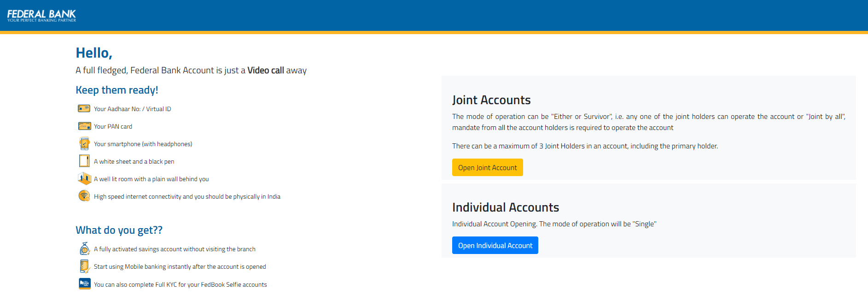
Task: Click the 'What do you get??' heading
Action: tap(119, 230)
